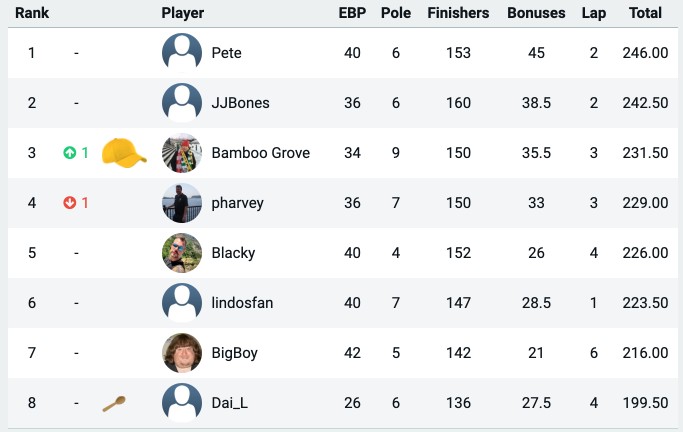Click the red down arrow in rank 4
The image size is (683, 432).
tap(69, 203)
